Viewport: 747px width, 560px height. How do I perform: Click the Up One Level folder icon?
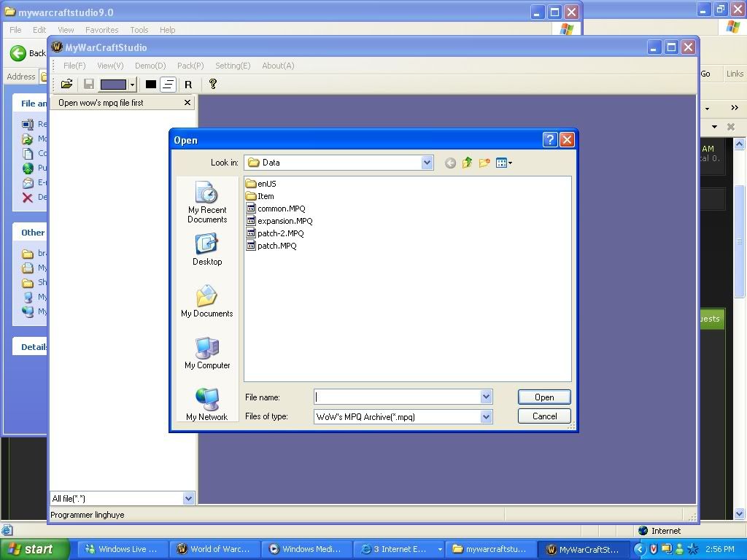[x=467, y=163]
